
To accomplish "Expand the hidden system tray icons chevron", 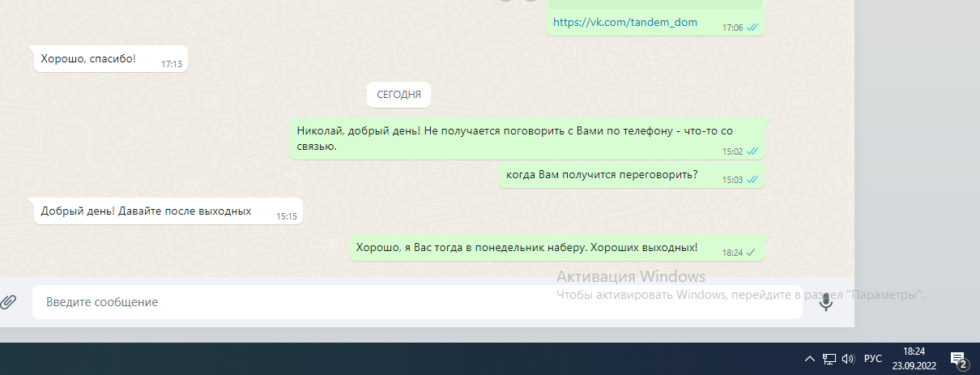I will (x=809, y=359).
